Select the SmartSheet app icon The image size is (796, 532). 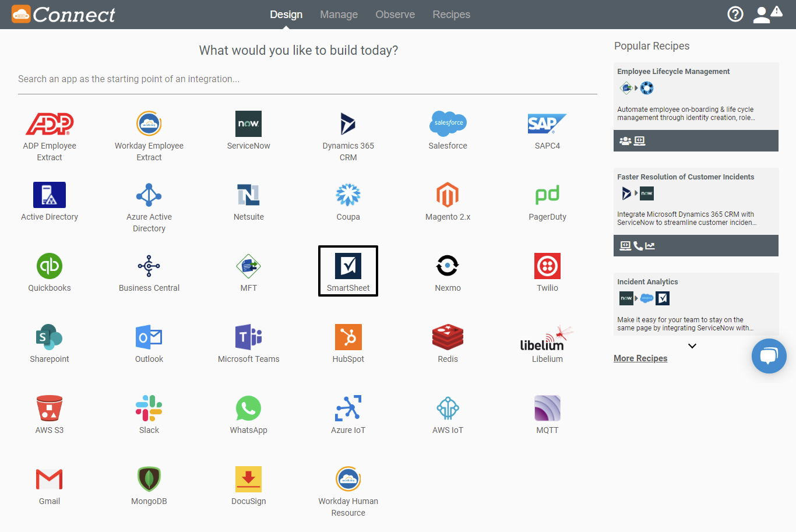coord(348,266)
